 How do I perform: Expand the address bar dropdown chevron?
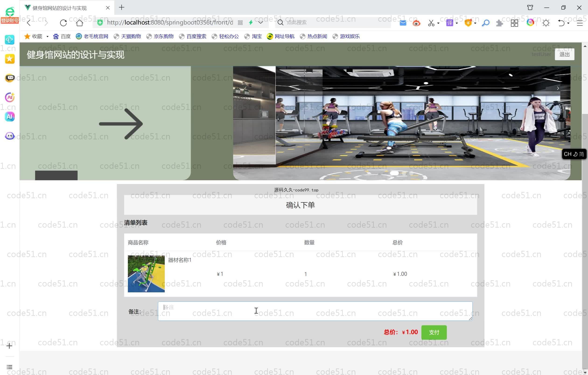(x=261, y=22)
